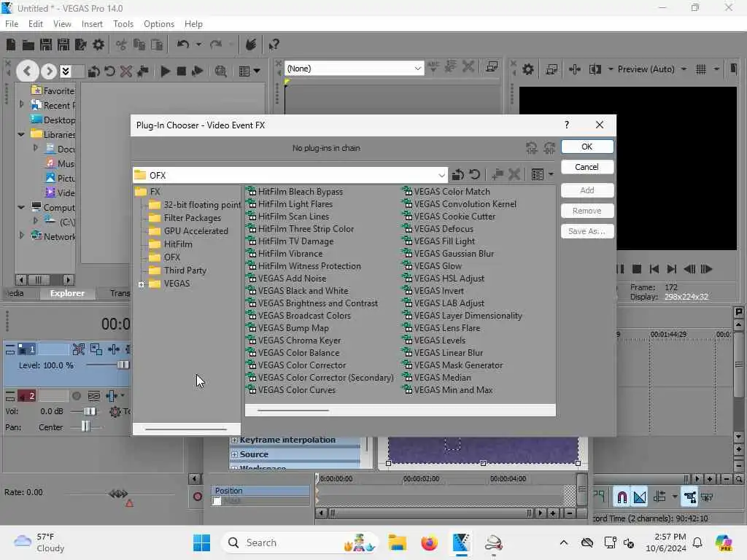Toggle audio track 2 arm for record
The width and height of the screenshot is (747, 560).
click(76, 396)
